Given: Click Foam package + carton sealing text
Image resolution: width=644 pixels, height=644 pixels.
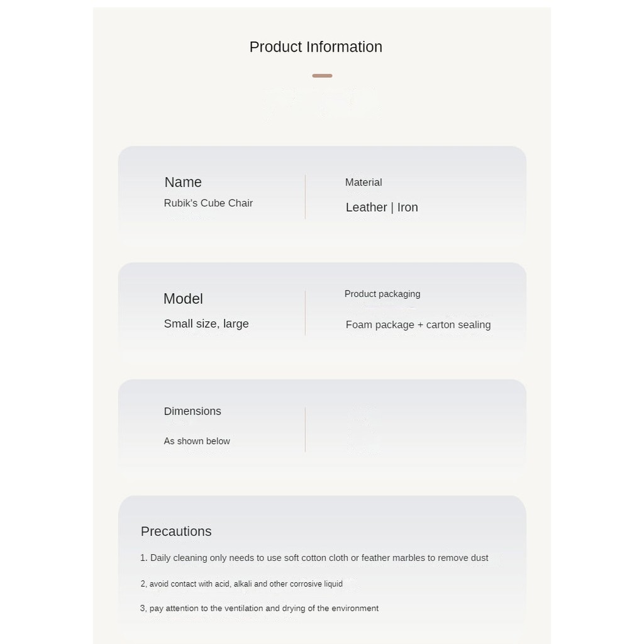Looking at the screenshot, I should pos(418,325).
